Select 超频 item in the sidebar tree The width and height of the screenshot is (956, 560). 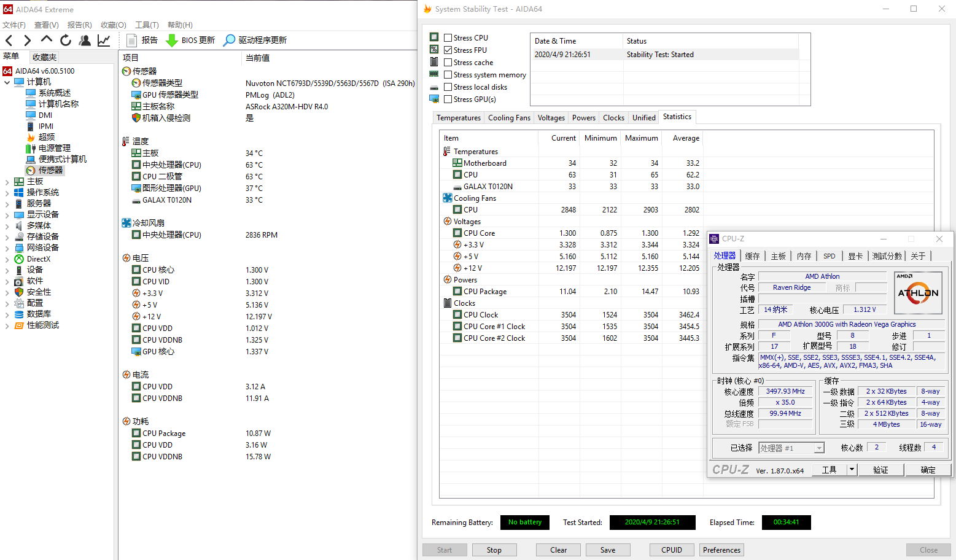pos(47,137)
